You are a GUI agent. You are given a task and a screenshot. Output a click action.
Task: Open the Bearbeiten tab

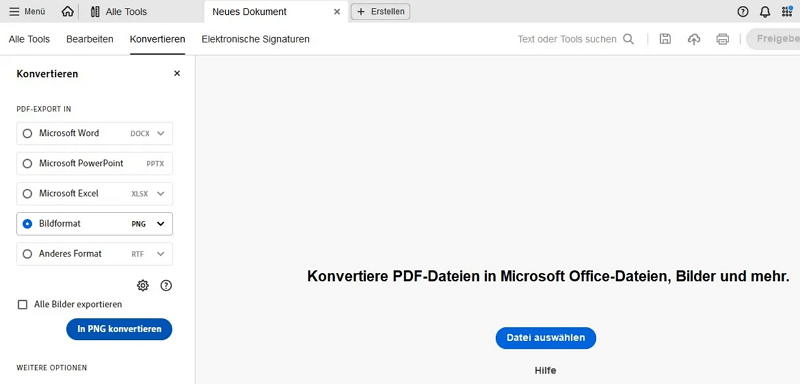[90, 39]
